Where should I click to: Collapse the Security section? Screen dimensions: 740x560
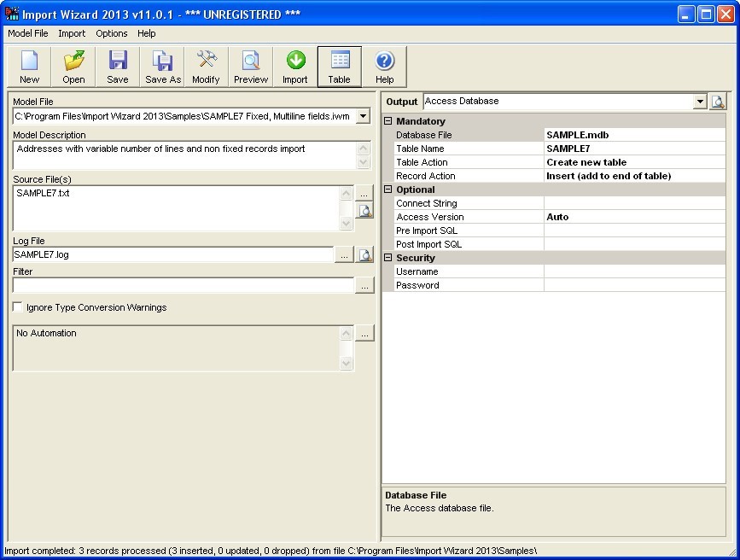[x=388, y=258]
